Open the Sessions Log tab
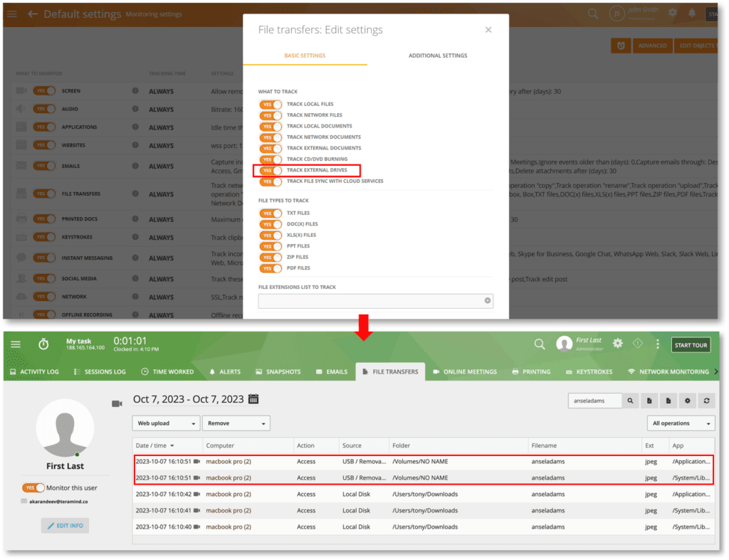This screenshot has width=729, height=560. (x=100, y=371)
